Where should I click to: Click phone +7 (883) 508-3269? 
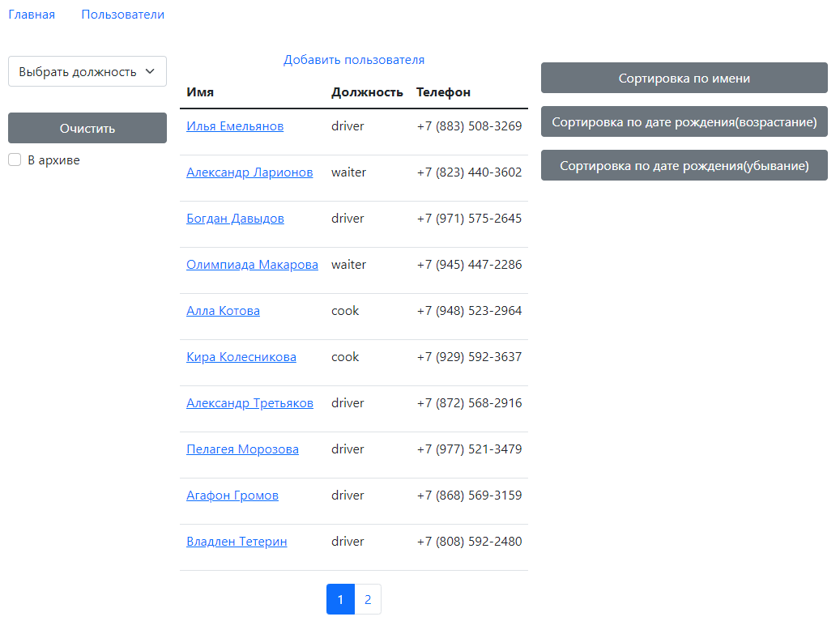(x=469, y=126)
